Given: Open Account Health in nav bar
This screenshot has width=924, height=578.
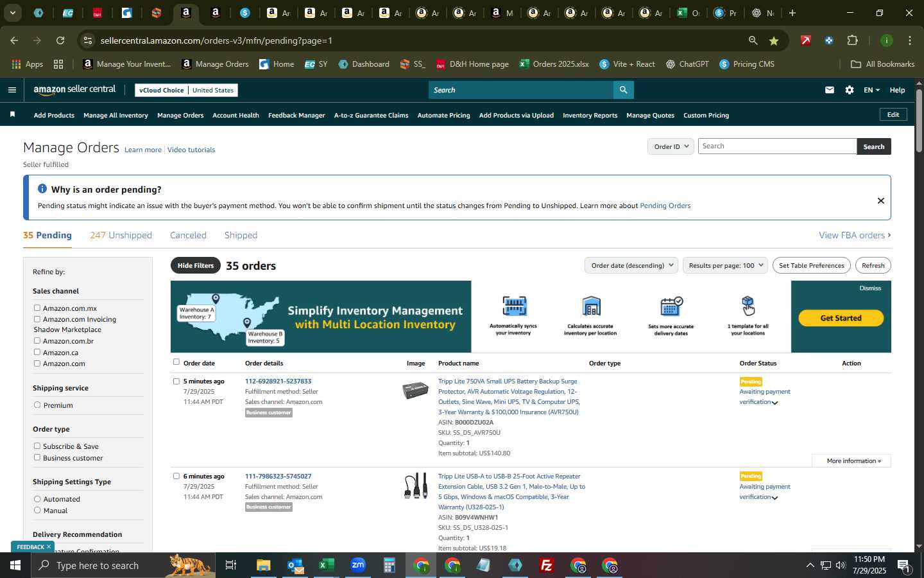Looking at the screenshot, I should [235, 116].
